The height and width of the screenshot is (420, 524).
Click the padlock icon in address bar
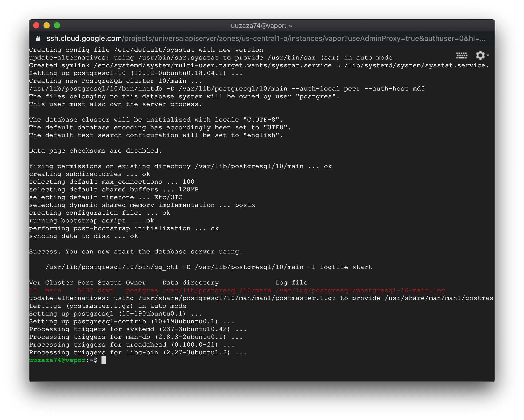(x=38, y=39)
